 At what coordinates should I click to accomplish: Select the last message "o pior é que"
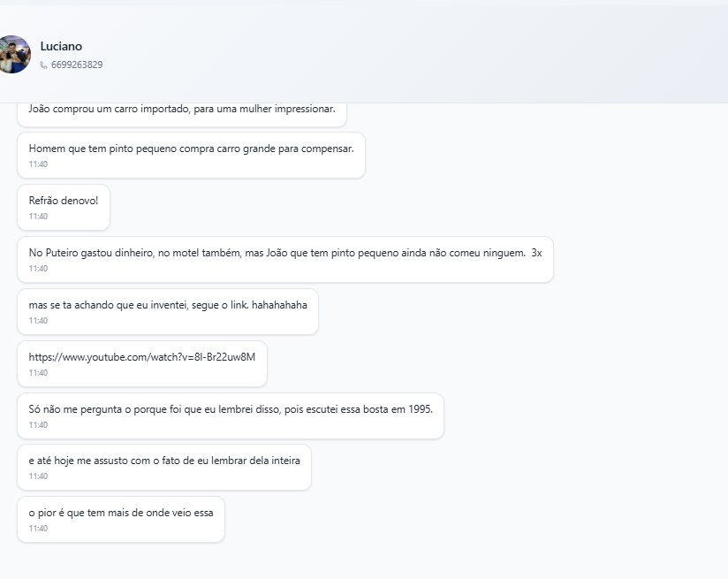pos(120,513)
